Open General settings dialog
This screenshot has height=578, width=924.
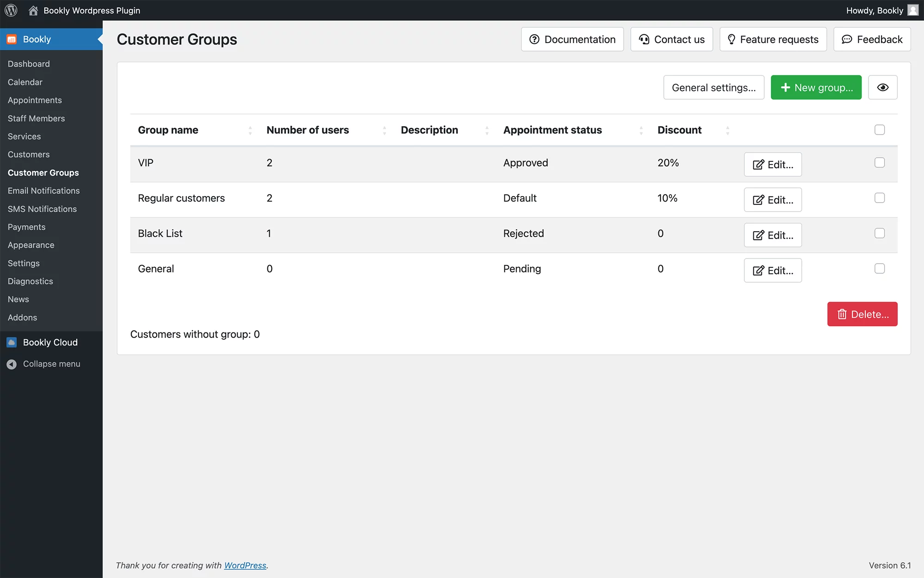(x=713, y=87)
